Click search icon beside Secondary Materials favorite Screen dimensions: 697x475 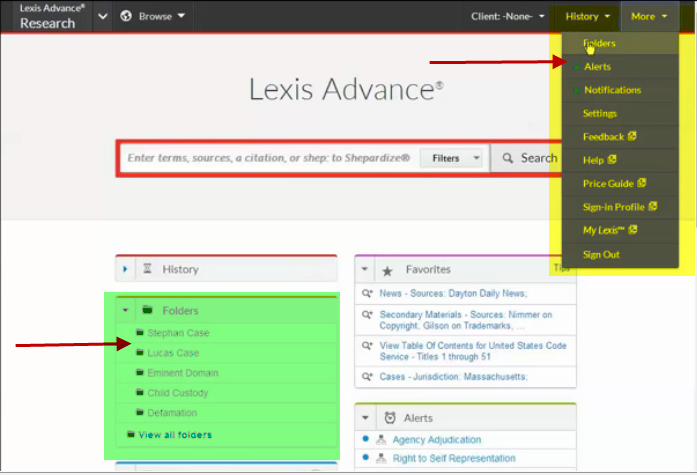pyautogui.click(x=367, y=315)
